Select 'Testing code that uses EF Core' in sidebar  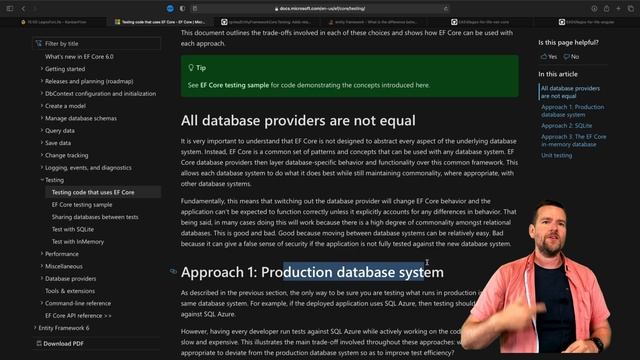coord(103,192)
